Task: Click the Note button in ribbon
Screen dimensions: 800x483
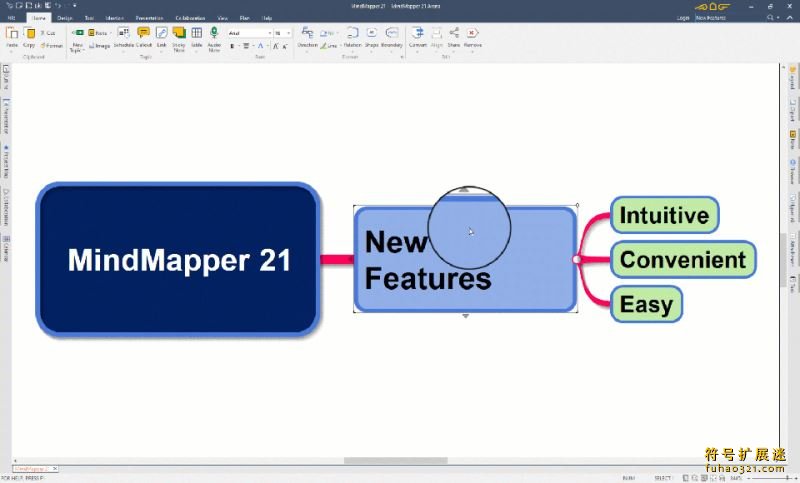Action: coord(97,33)
